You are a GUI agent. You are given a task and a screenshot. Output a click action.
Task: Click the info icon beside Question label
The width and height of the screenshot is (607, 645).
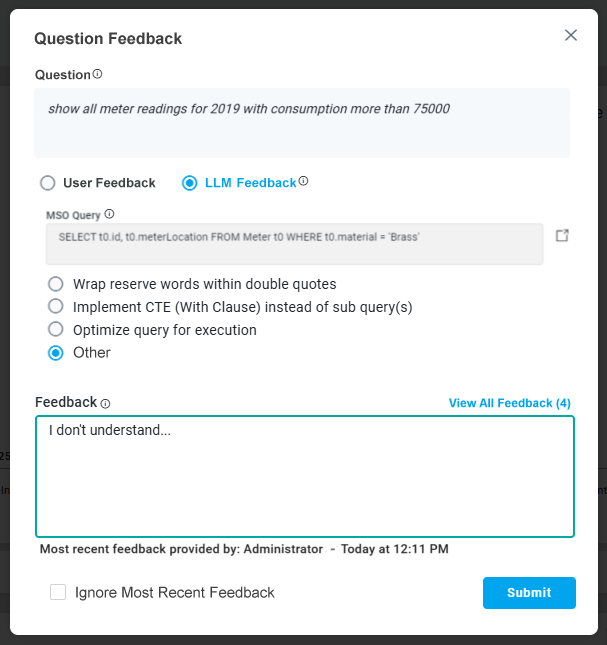tap(98, 74)
